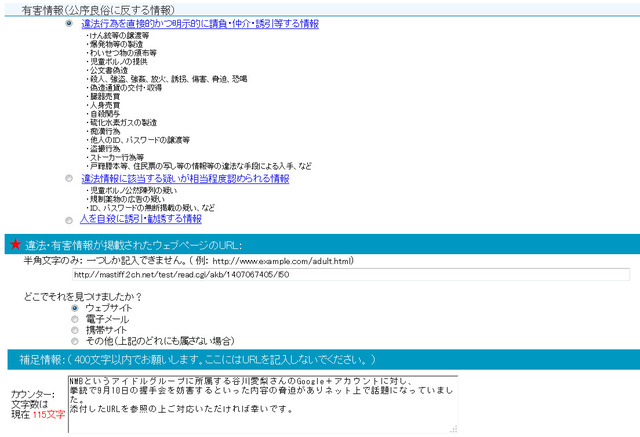Click the 硫化水素ガスの製造 list item
The image size is (640, 437).
122,122
